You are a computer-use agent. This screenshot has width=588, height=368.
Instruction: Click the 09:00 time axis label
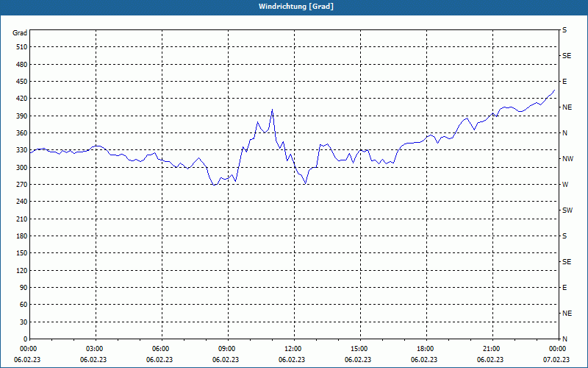(x=226, y=349)
